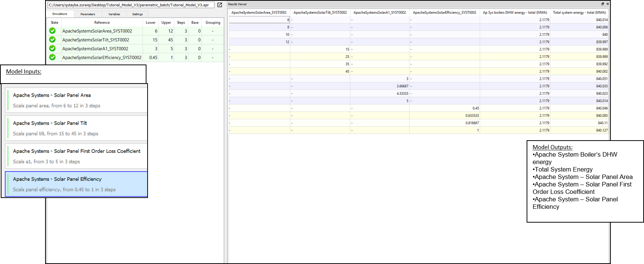Open the Parameters tab
This screenshot has width=644, height=264.
click(x=88, y=14)
